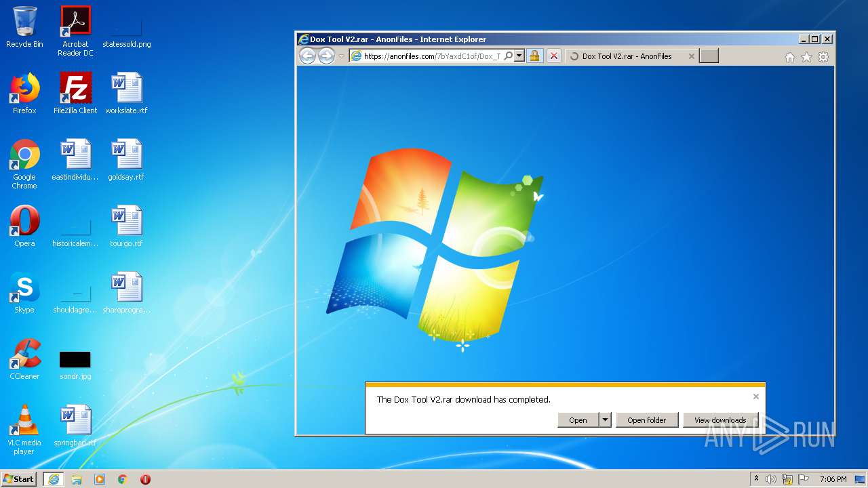Open the volume speaker tray icon
Viewport: 868px width, 488px height.
771,479
